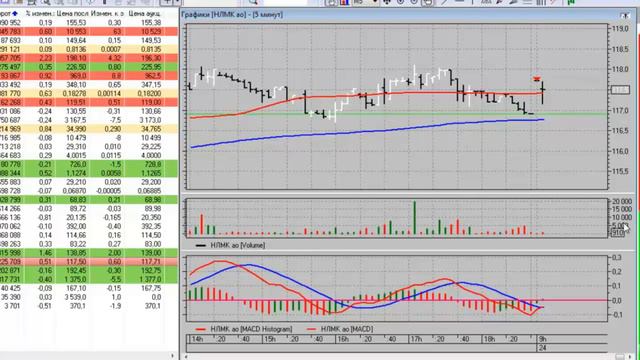The width and height of the screenshot is (640, 360).
Task: Click the date label 24 under the time axis
Action: (x=542, y=348)
